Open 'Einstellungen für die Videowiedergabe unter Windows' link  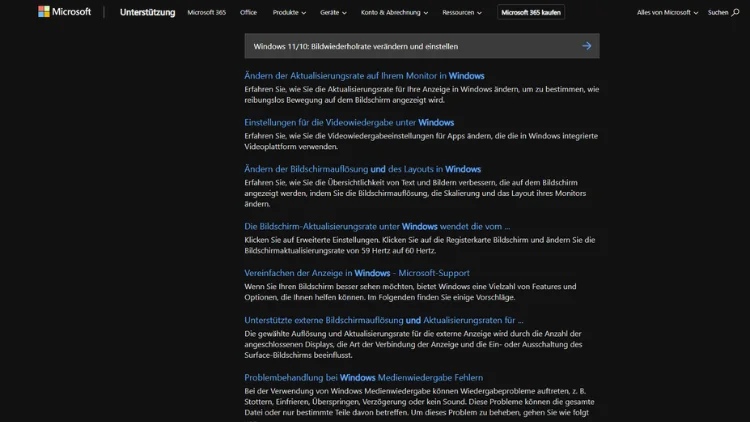pos(349,122)
